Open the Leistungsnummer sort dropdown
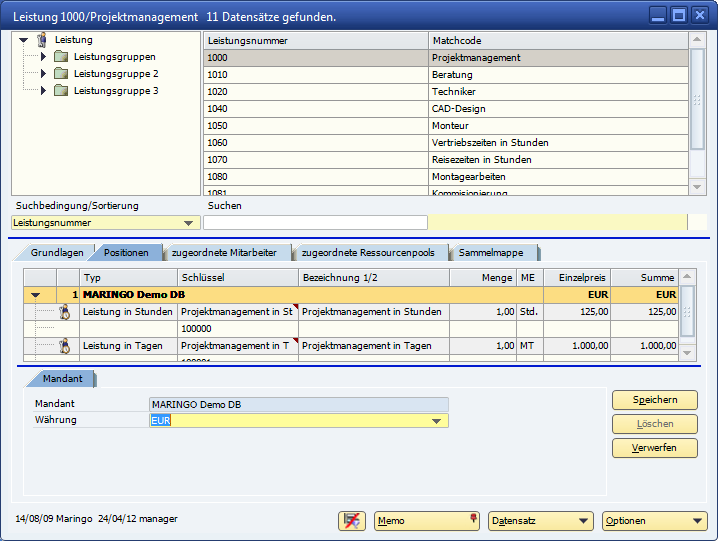 pos(189,223)
